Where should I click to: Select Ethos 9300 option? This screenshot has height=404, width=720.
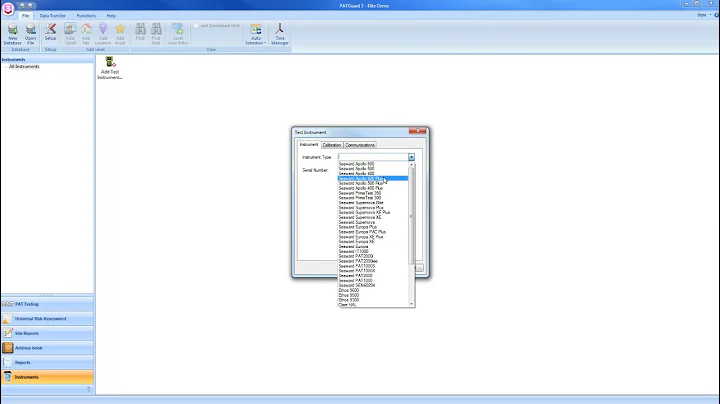pyautogui.click(x=372, y=300)
